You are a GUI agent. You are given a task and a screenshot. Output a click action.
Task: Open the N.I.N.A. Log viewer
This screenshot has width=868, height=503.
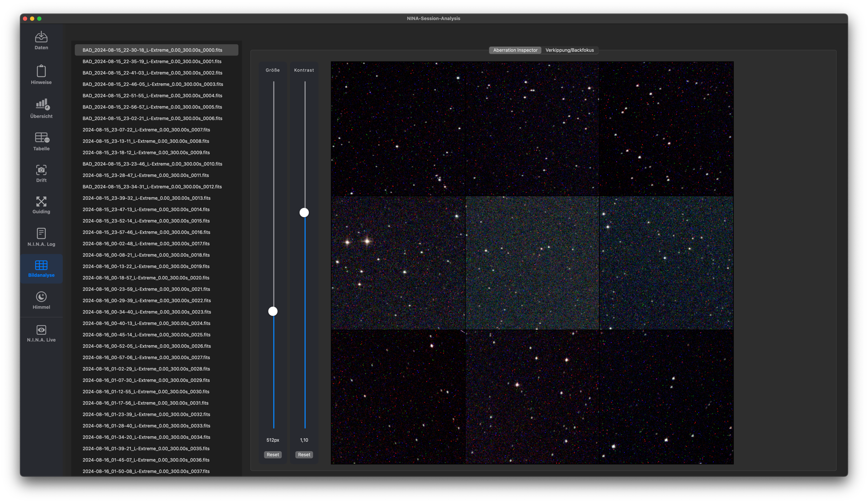tap(41, 237)
